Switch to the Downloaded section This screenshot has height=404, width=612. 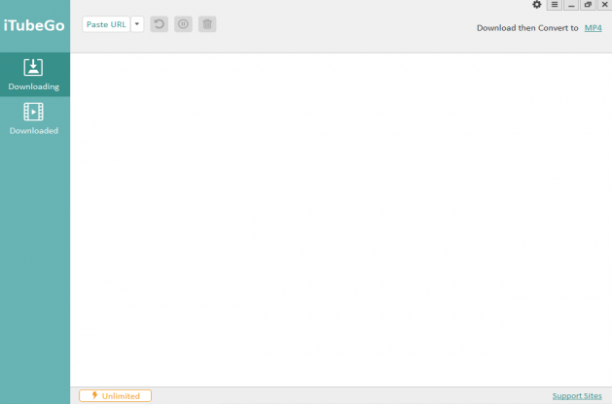click(x=35, y=119)
